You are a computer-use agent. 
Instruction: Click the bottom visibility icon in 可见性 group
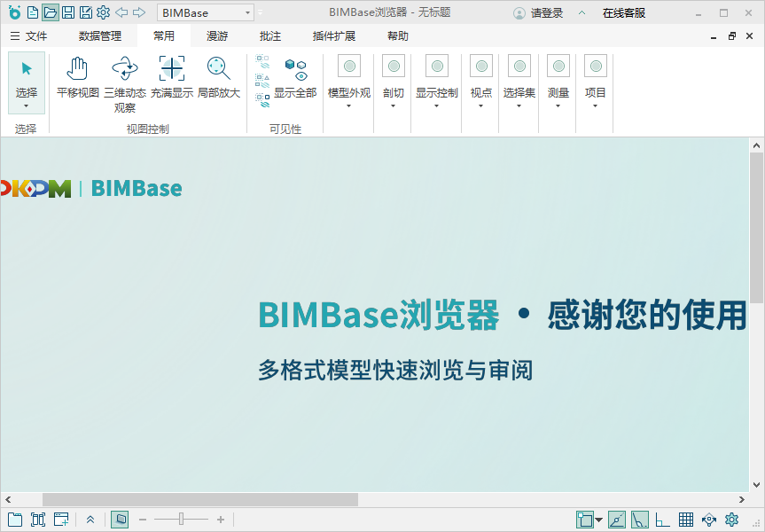262,100
